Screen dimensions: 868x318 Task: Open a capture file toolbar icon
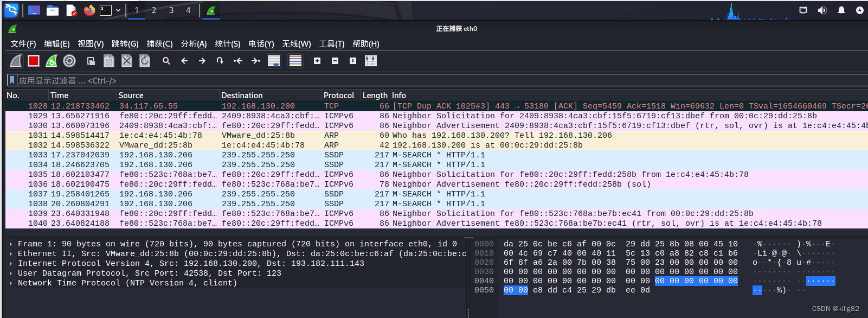91,61
